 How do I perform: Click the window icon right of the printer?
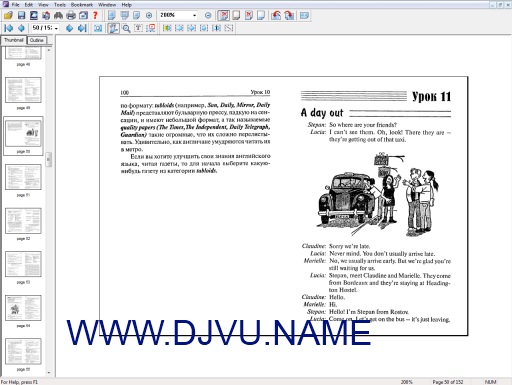(83, 15)
